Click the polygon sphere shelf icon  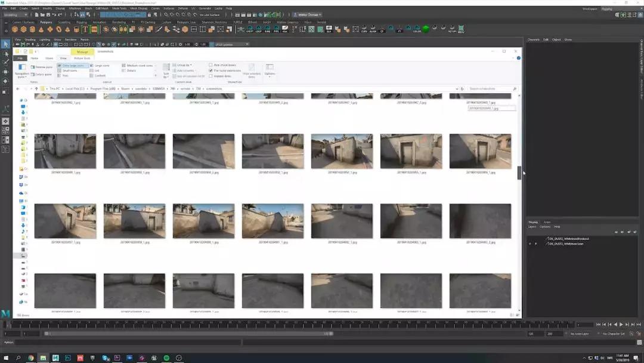point(16,29)
